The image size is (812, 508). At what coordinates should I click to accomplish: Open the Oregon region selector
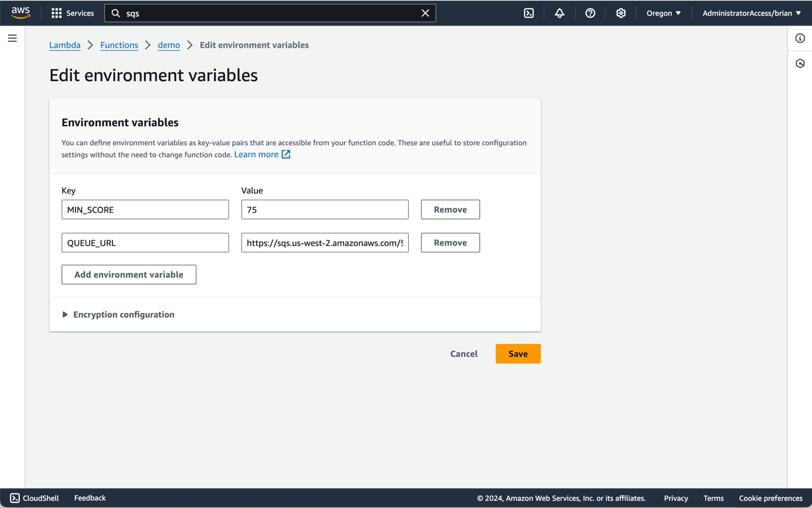[x=663, y=12]
